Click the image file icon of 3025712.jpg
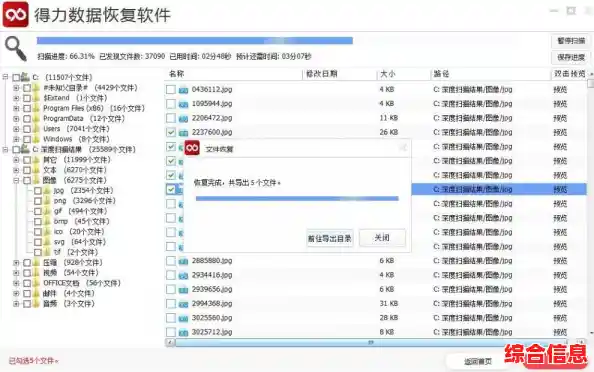Screen dimensions: 594x372 183,333
